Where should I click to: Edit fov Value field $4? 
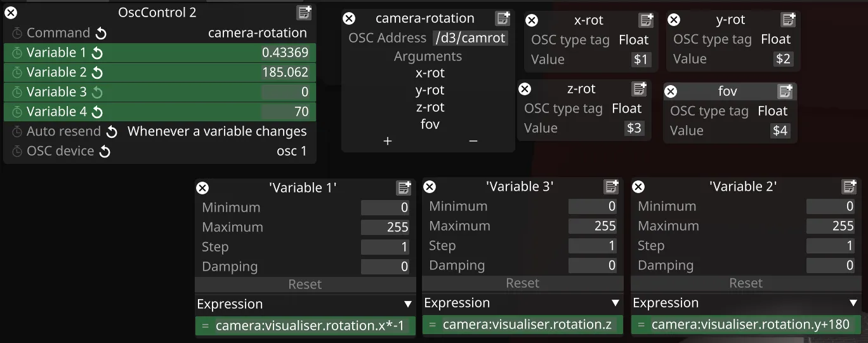coord(780,131)
